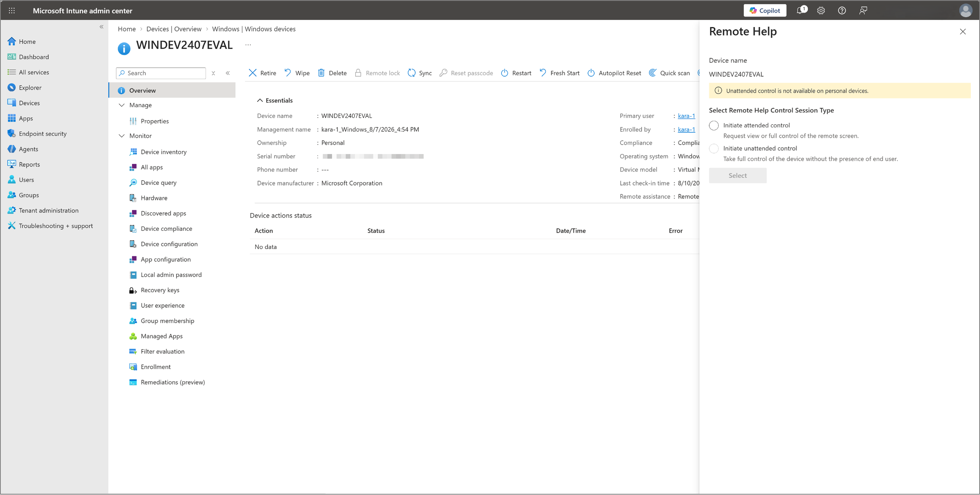
Task: Open Hardware under Monitor
Action: (154, 198)
